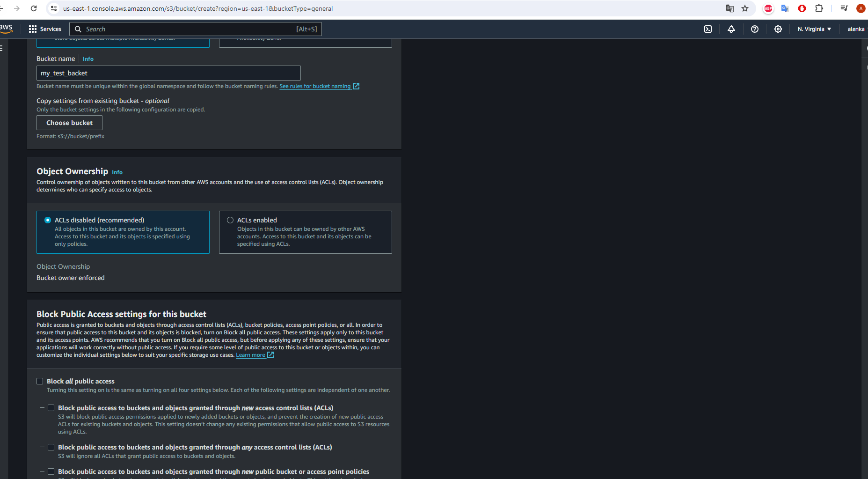The image size is (868, 479).
Task: Click the Services grid icon
Action: click(x=32, y=29)
